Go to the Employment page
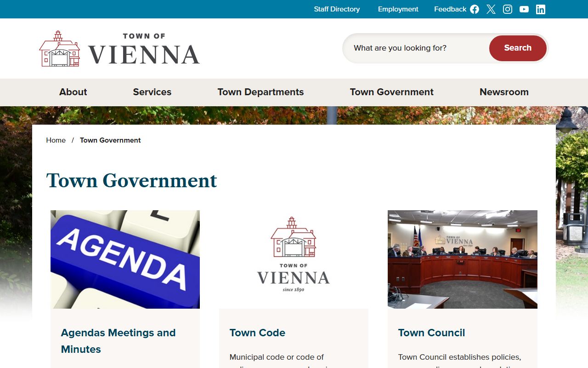 coord(398,9)
